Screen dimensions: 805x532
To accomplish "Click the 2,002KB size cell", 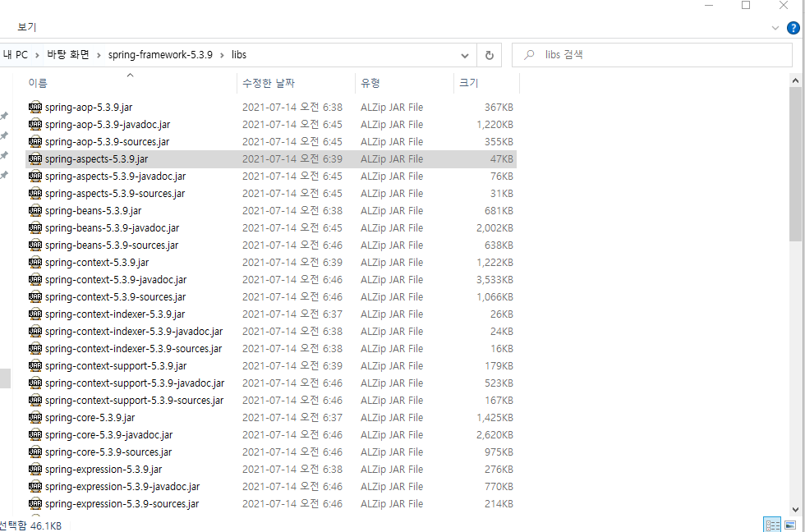I will pyautogui.click(x=494, y=227).
